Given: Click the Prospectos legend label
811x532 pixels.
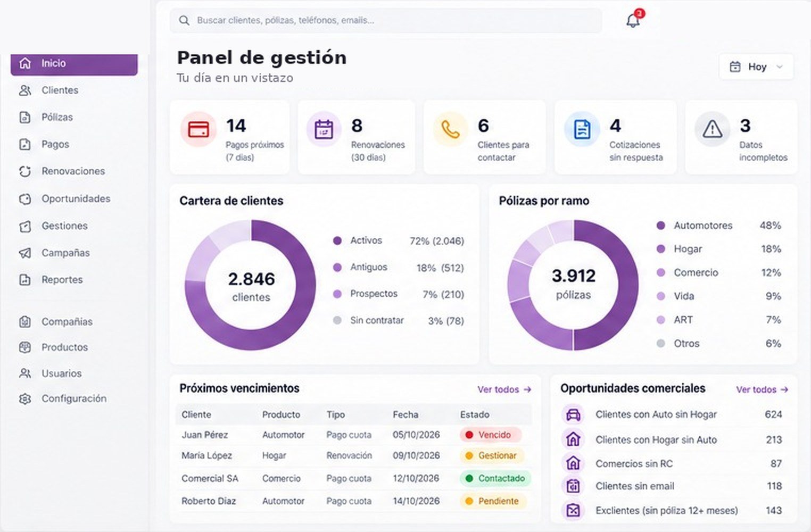Looking at the screenshot, I should [x=374, y=294].
